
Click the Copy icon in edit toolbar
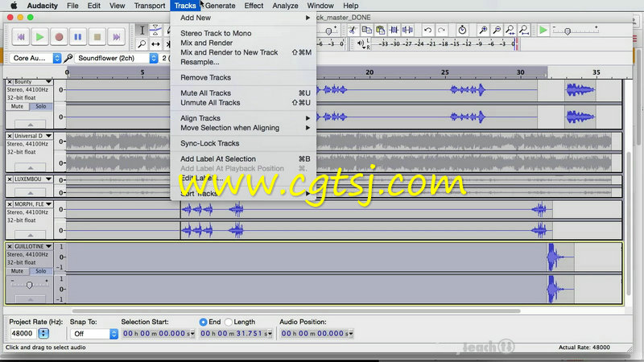pos(366,30)
